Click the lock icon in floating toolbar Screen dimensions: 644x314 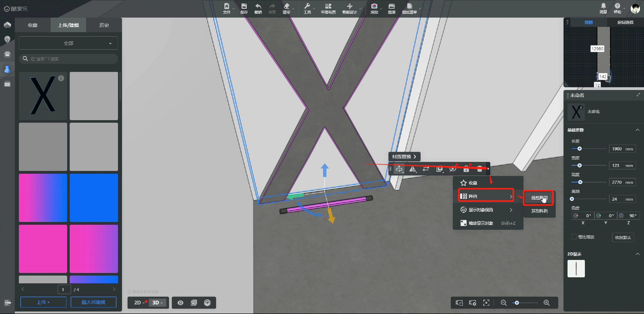(466, 169)
